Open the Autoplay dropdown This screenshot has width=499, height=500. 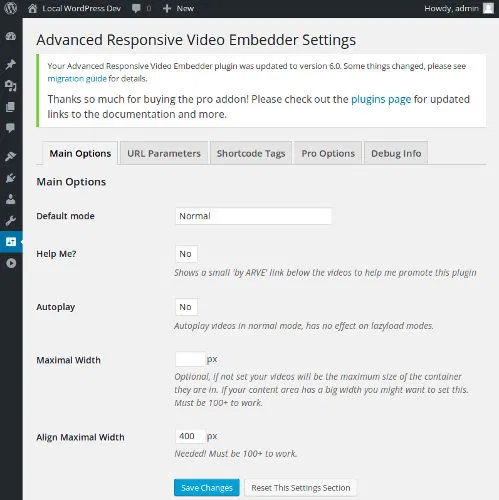click(x=186, y=307)
